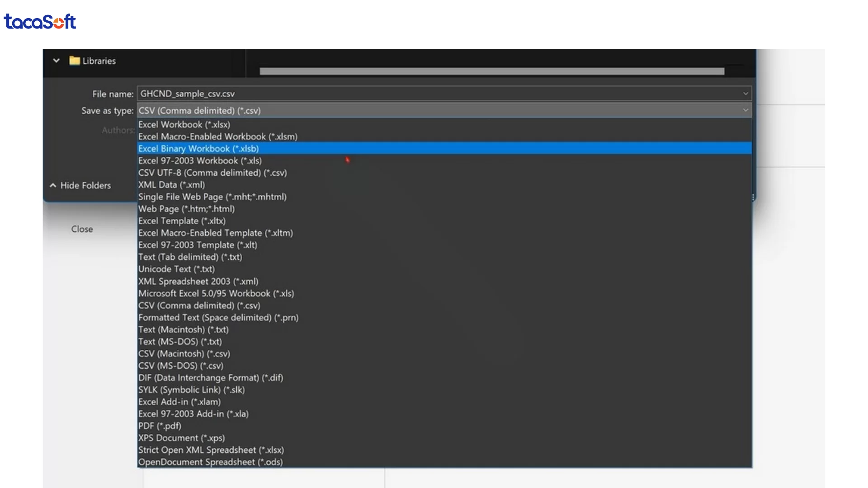868x488 pixels.
Task: Choose Microsoft Excel 5.0/95 Workbook
Action: [444, 293]
